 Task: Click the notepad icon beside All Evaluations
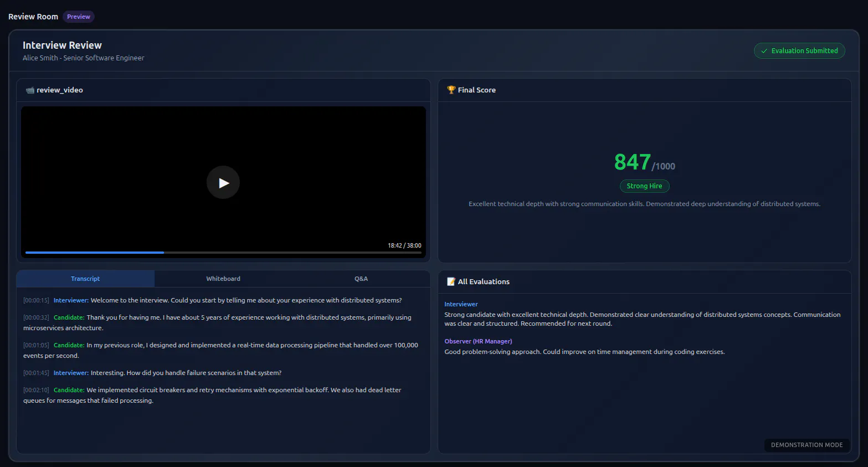point(451,281)
